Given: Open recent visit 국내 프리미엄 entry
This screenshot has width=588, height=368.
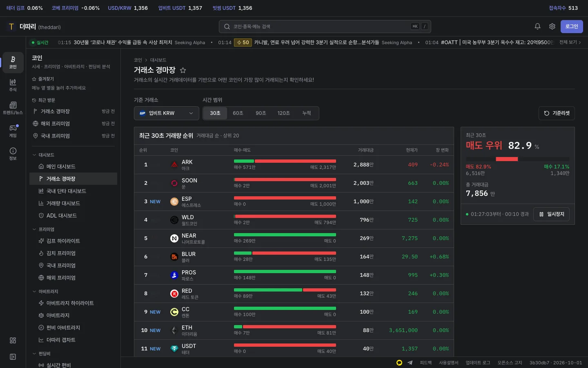Looking at the screenshot, I should point(73,136).
